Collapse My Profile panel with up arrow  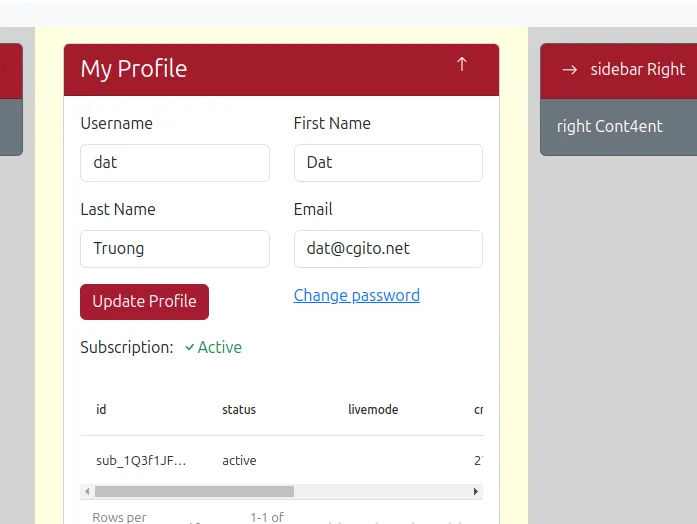pos(461,65)
